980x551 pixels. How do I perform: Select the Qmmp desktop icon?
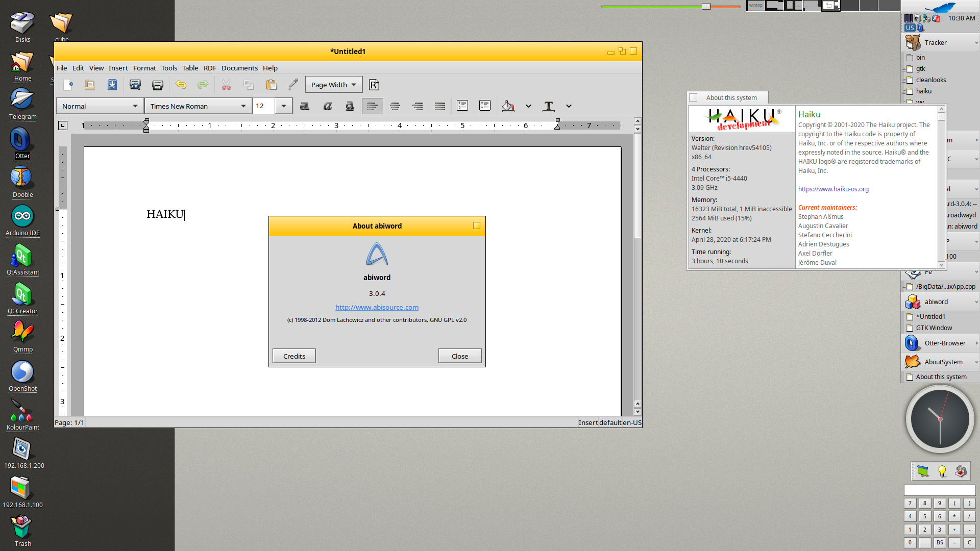pyautogui.click(x=22, y=337)
